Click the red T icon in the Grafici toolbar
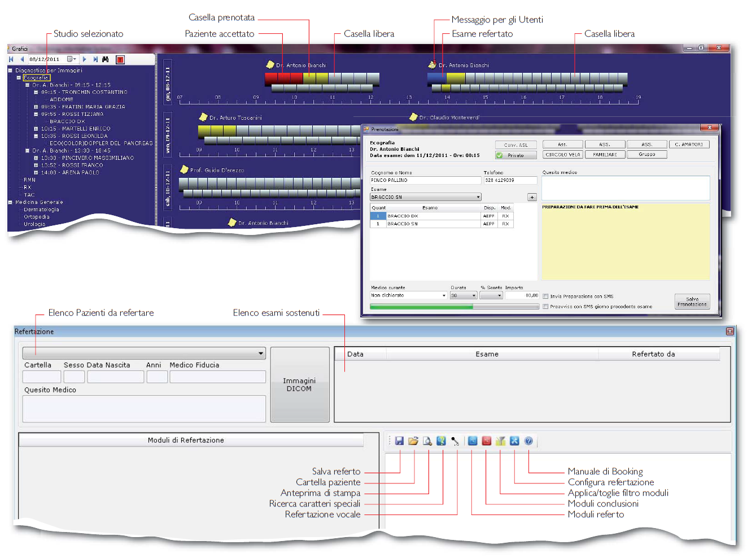Image resolution: width=756 pixels, height=558 pixels. 120,59
